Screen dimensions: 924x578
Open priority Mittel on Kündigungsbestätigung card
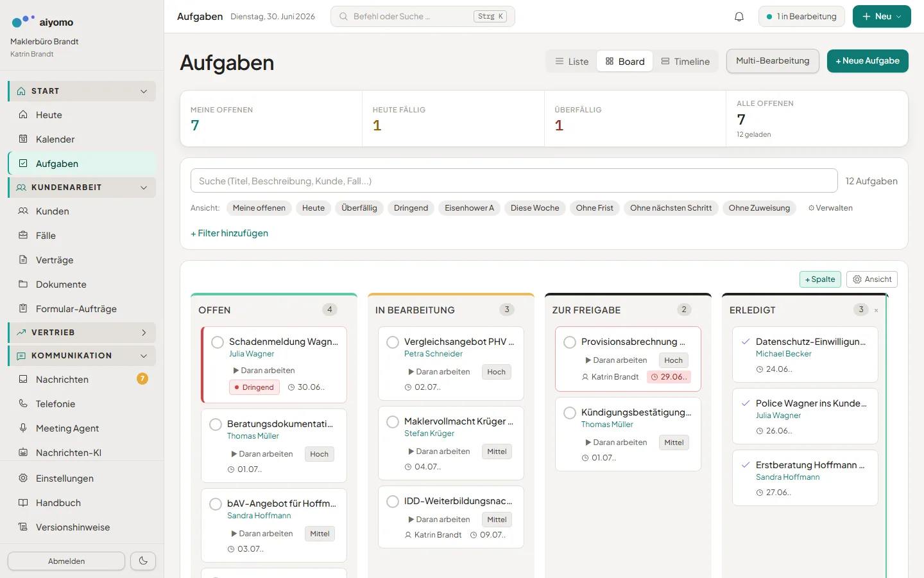(x=674, y=442)
